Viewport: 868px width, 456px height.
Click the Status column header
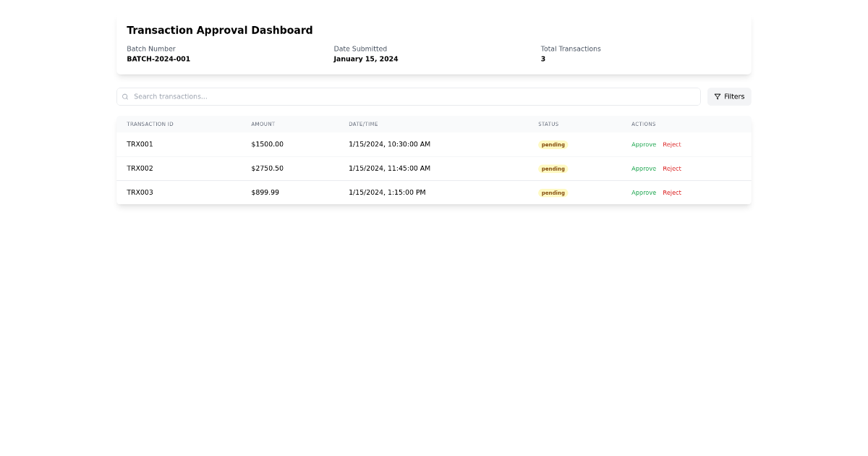pyautogui.click(x=548, y=124)
